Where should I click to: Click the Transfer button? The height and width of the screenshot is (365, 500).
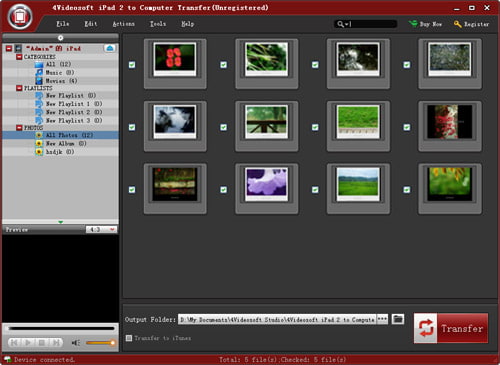451,328
